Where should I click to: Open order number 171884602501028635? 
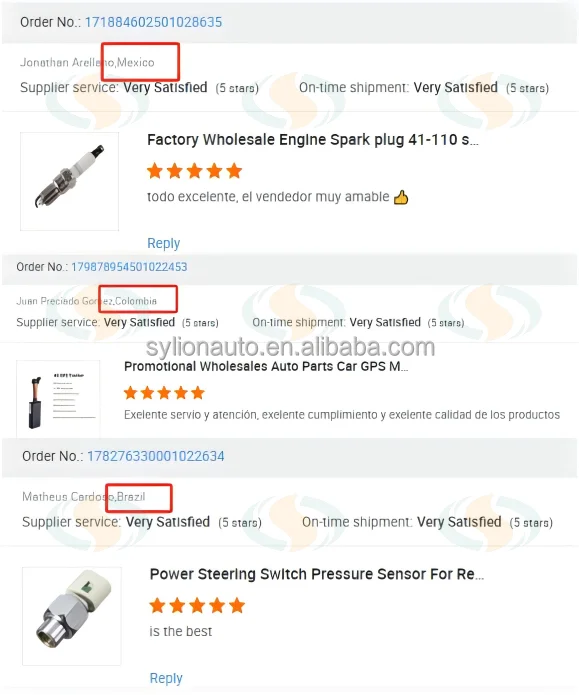[x=153, y=22]
